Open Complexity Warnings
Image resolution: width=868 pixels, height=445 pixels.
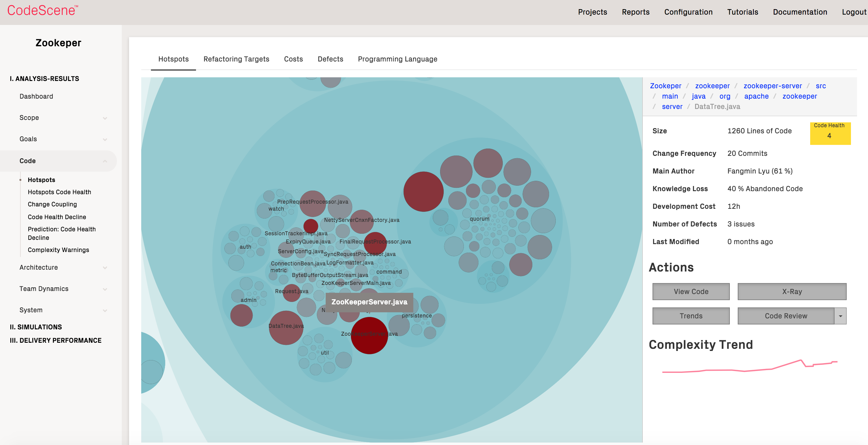pyautogui.click(x=58, y=250)
